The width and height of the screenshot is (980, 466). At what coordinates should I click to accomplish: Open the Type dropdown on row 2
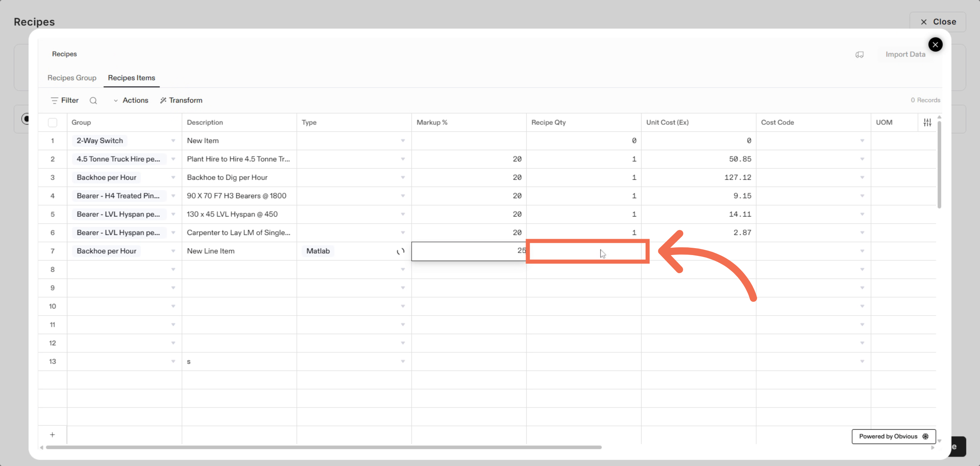(x=403, y=159)
